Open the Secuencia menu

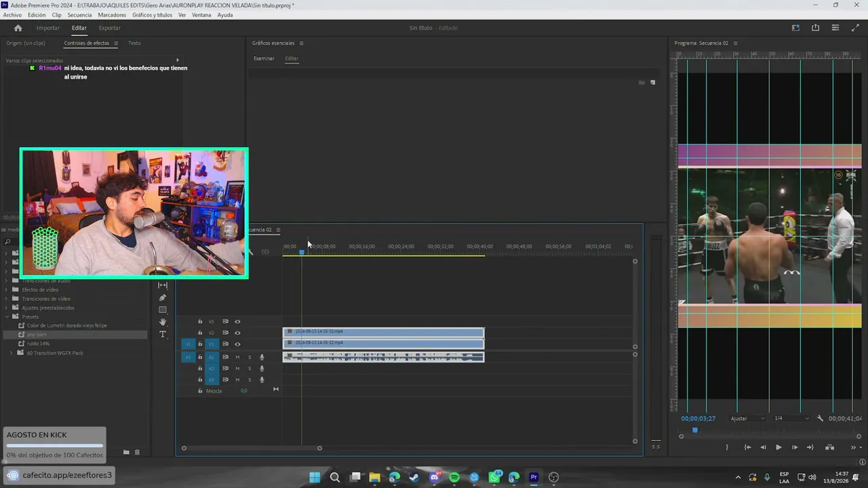(x=79, y=15)
